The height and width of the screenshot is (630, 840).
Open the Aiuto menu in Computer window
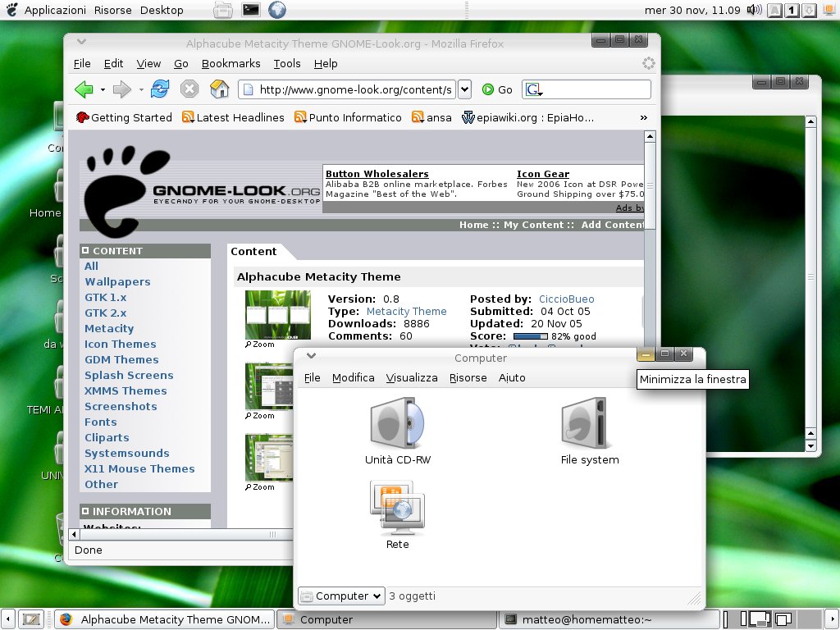click(512, 377)
